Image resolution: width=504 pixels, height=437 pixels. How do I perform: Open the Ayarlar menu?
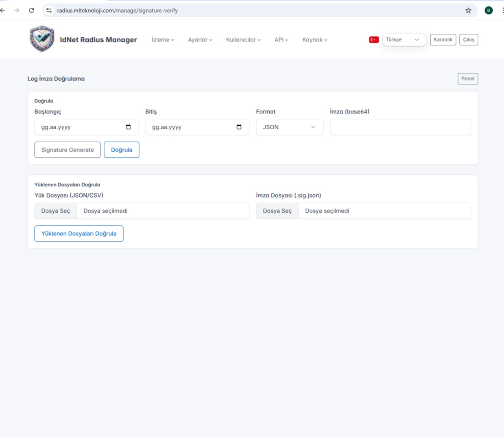(200, 40)
